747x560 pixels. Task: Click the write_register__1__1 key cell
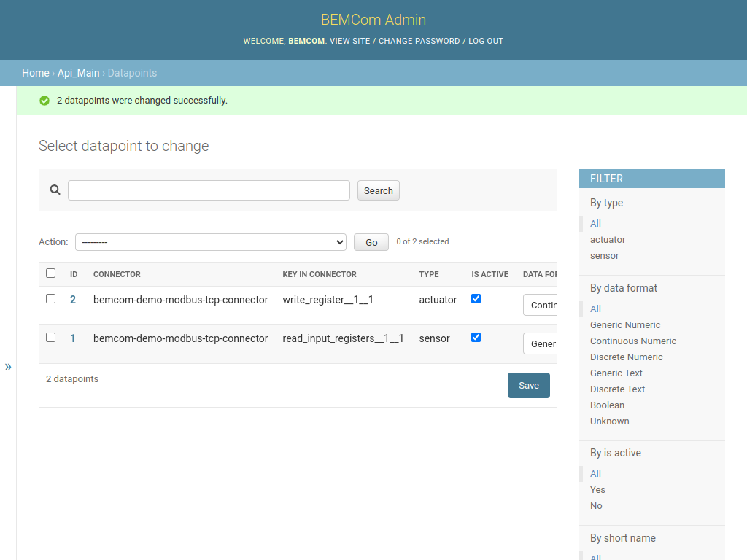(x=328, y=300)
